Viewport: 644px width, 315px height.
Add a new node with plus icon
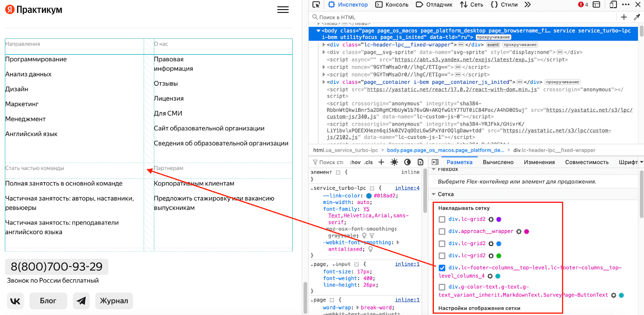[x=623, y=17]
